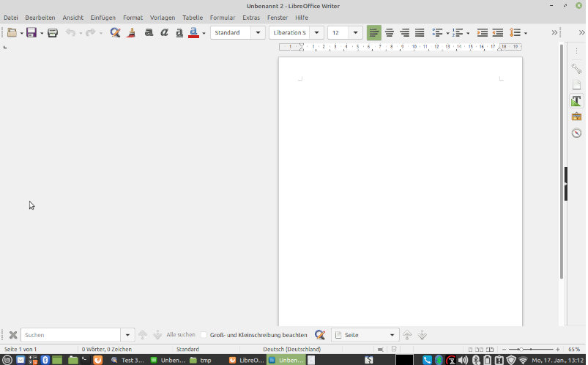Enable Groß- und Kleinschreibung beachten checkbox
588x365 pixels.
click(x=204, y=335)
